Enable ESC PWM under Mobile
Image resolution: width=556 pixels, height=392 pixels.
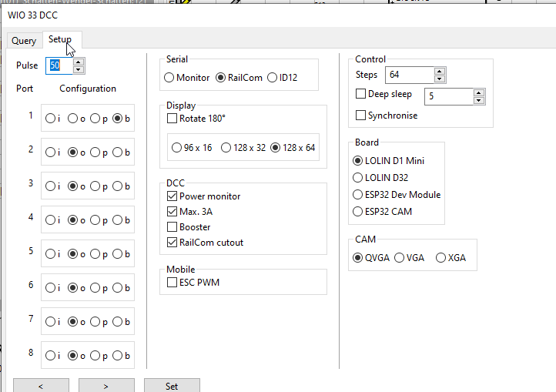[172, 283]
